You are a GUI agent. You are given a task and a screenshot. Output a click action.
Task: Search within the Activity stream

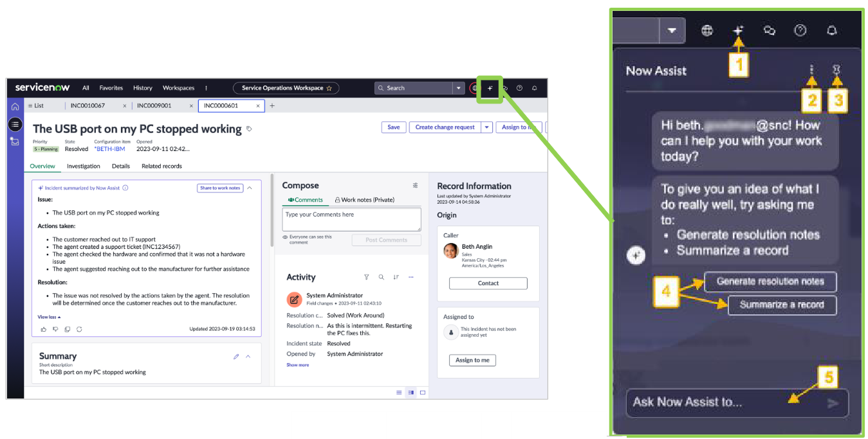tap(382, 277)
